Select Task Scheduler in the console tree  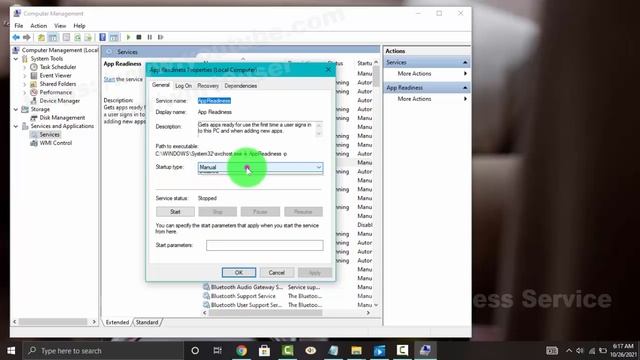click(58, 67)
